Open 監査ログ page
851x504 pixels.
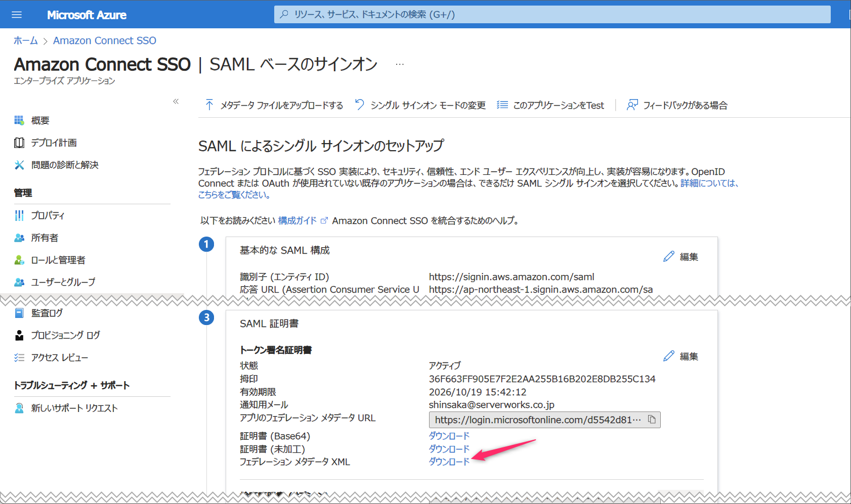point(47,313)
